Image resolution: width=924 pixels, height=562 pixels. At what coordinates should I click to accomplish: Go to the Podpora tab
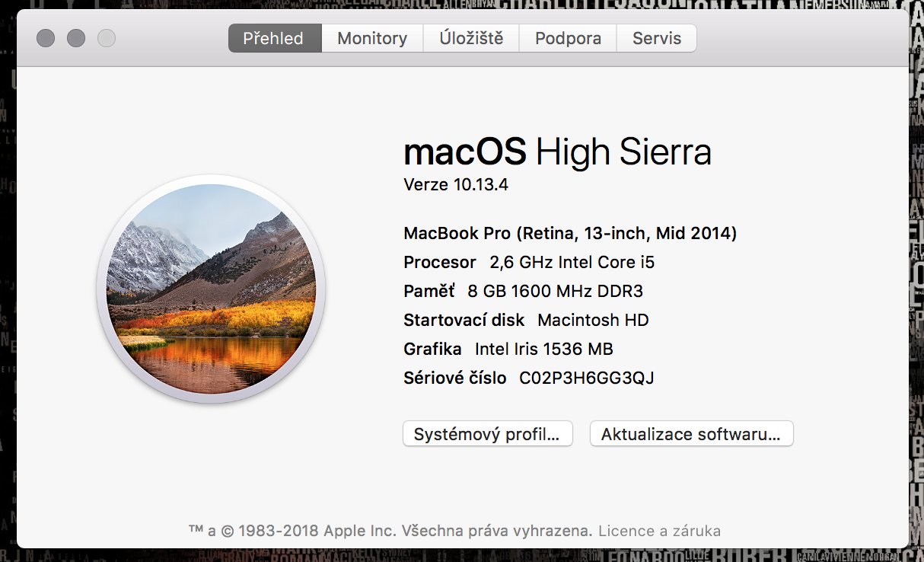(x=568, y=38)
